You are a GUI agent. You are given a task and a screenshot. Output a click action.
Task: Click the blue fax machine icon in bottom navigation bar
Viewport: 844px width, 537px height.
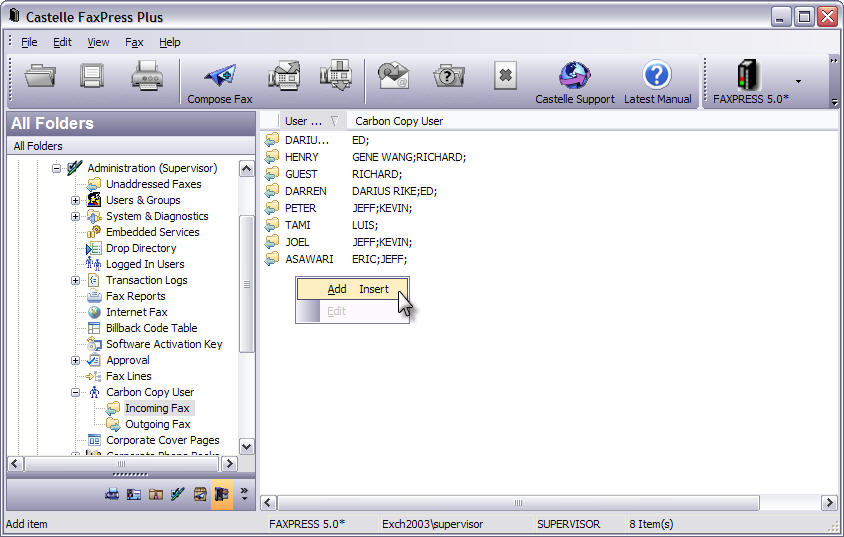click(112, 493)
